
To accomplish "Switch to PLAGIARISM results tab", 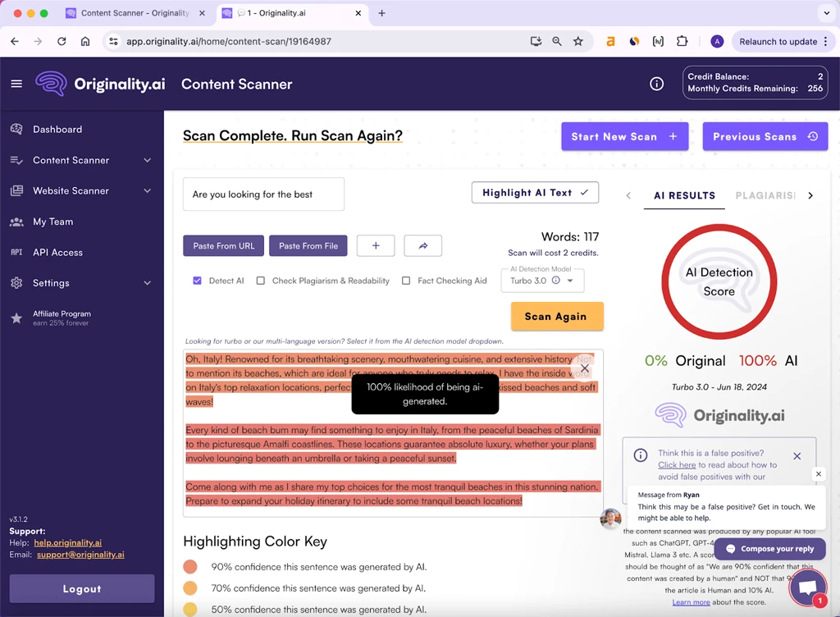I will pos(765,195).
